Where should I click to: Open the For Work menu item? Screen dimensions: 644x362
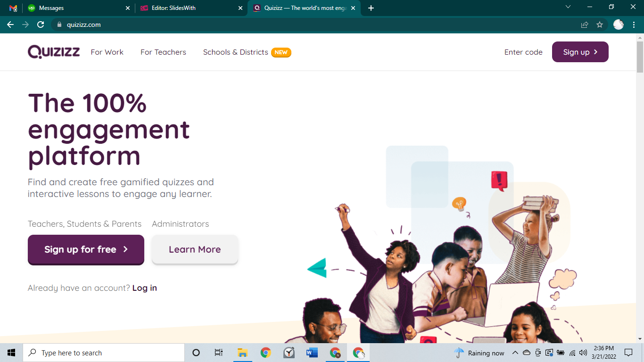click(x=107, y=52)
